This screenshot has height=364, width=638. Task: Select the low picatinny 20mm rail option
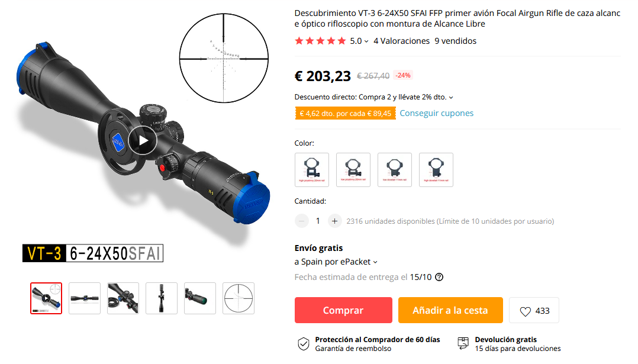point(353,170)
